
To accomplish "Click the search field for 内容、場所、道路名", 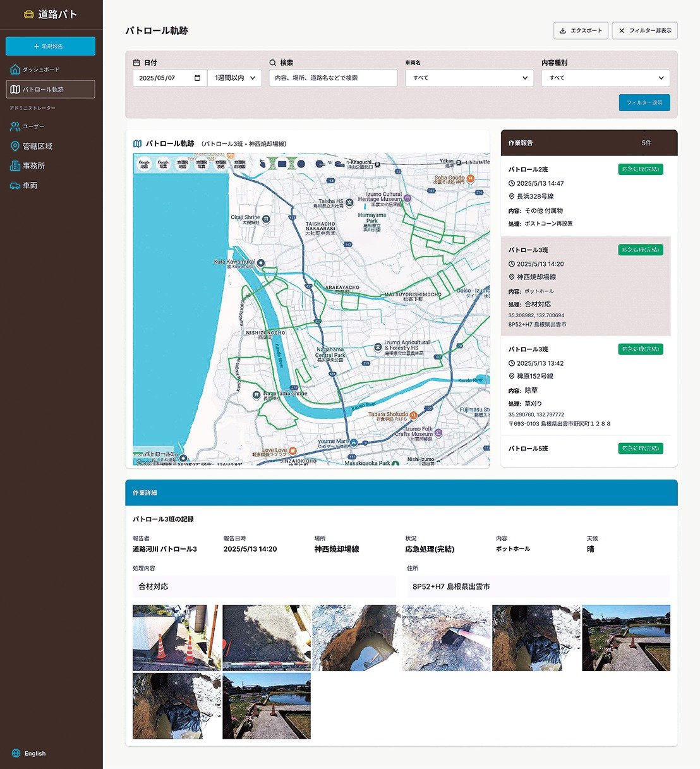I will [333, 78].
